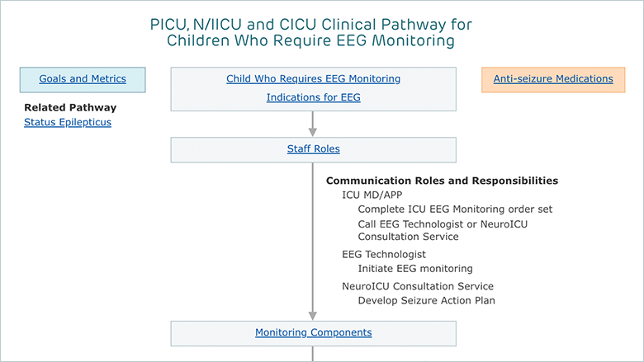Image resolution: width=644 pixels, height=362 pixels.
Task: Click the clinical pathway page title
Action: (x=311, y=32)
